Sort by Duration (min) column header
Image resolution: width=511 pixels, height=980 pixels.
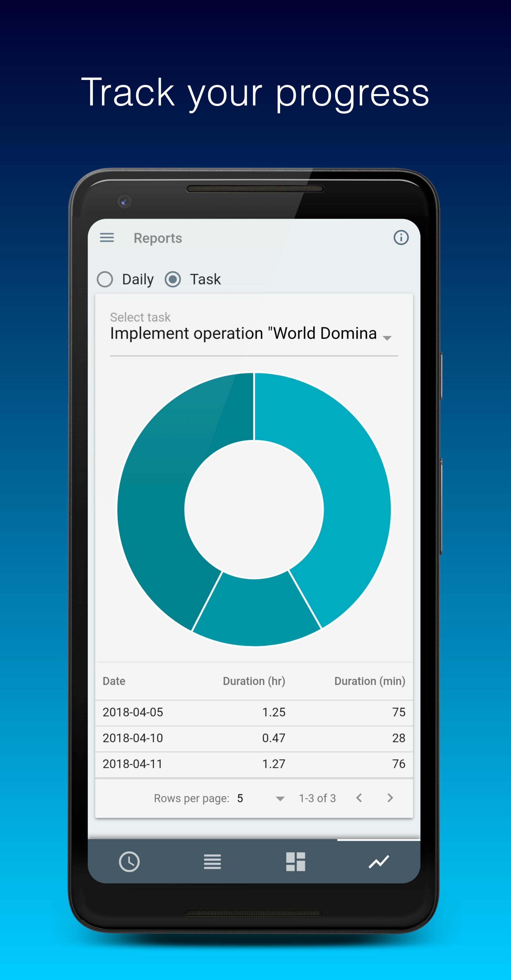point(369,681)
